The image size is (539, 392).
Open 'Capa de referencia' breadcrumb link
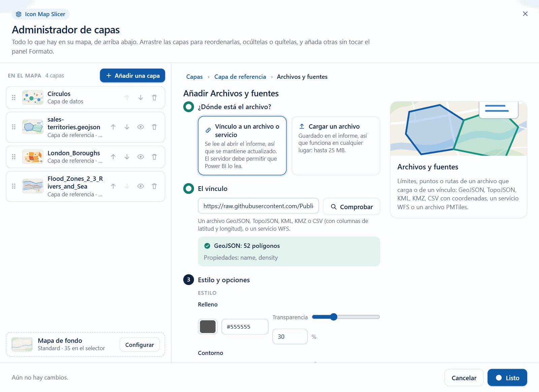240,77
